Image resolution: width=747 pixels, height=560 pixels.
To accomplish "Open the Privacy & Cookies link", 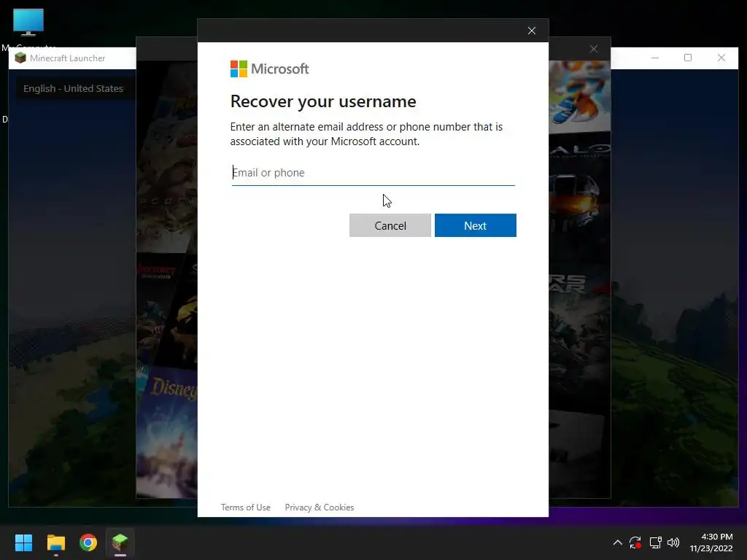I will pyautogui.click(x=320, y=507).
